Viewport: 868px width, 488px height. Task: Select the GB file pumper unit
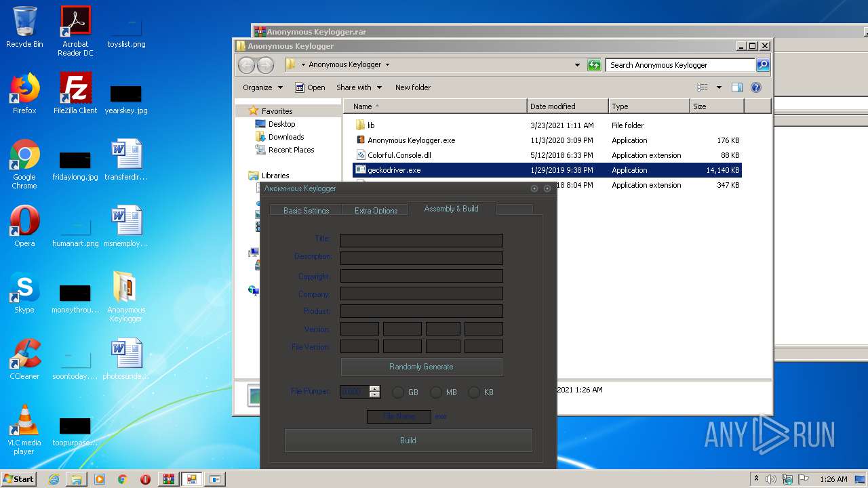coord(398,392)
